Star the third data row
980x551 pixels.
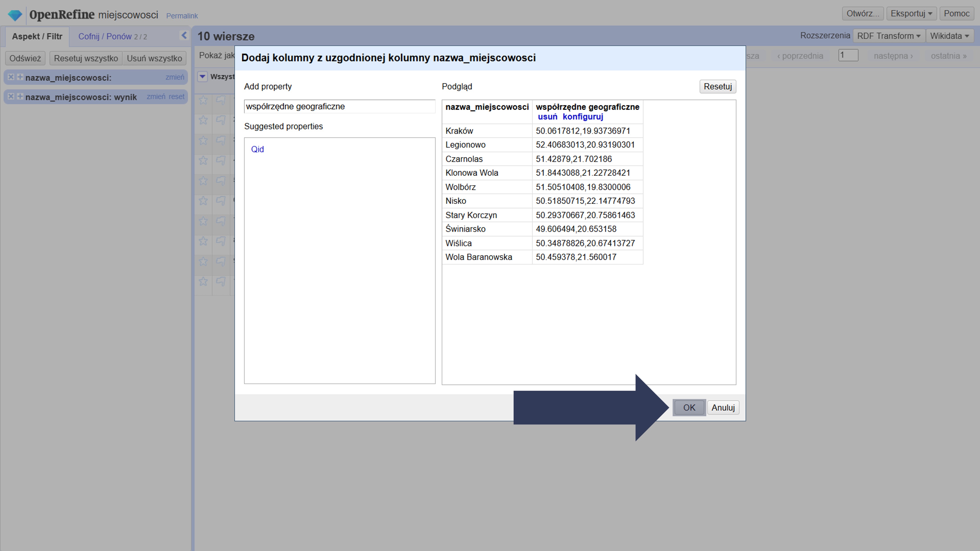[203, 140]
